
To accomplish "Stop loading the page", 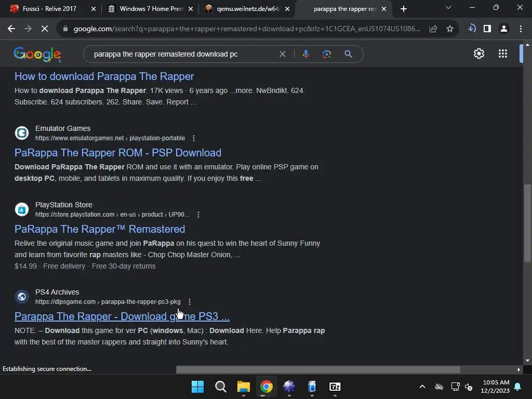I will 45,29.
